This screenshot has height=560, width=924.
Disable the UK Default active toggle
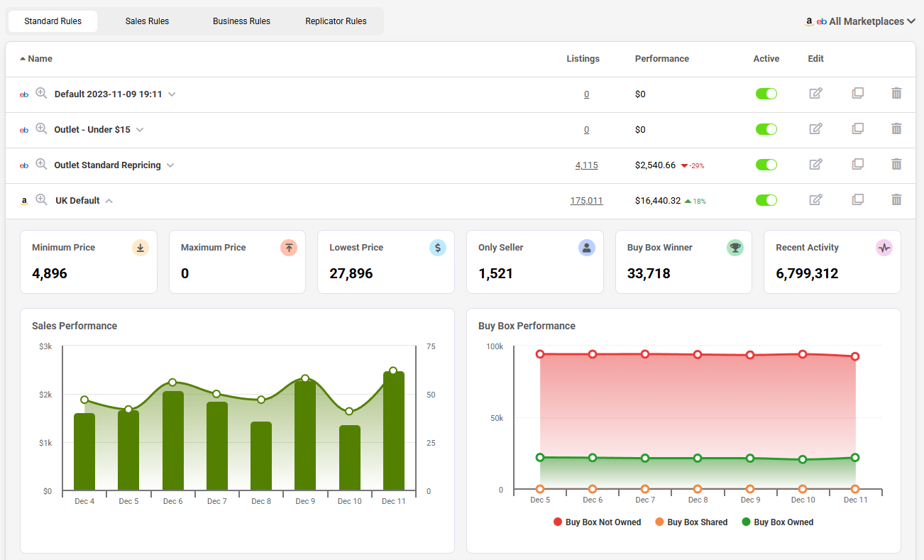click(x=766, y=200)
